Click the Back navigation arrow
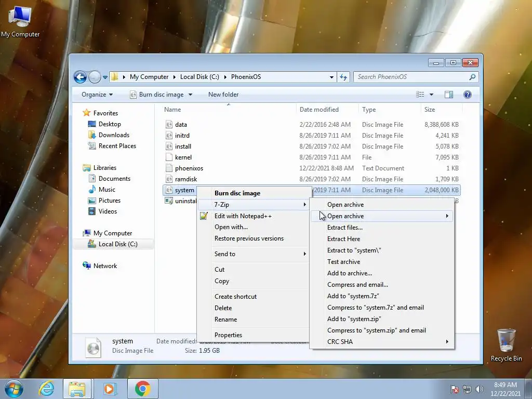This screenshot has width=532, height=399. [x=80, y=77]
